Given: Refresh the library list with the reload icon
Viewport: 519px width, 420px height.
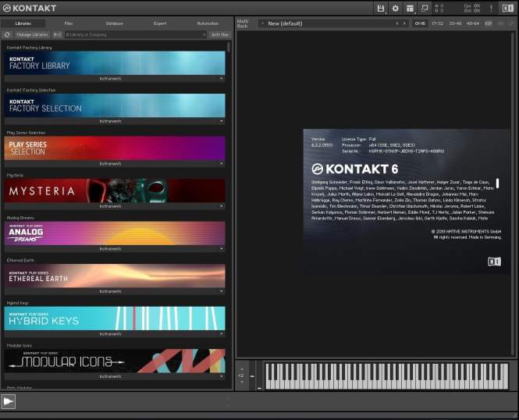Looking at the screenshot, I should pos(7,35).
